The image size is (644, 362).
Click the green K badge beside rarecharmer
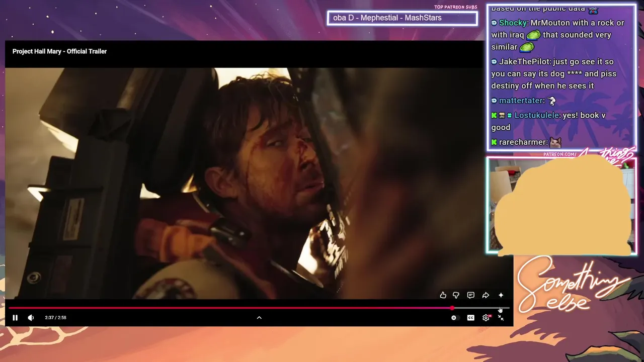tap(494, 142)
